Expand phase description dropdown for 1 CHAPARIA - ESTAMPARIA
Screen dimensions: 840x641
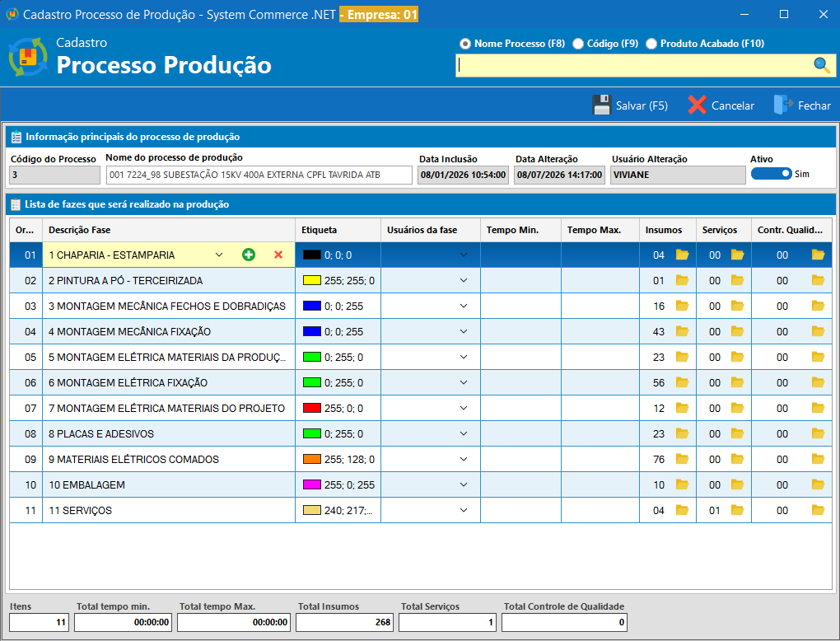coord(219,255)
